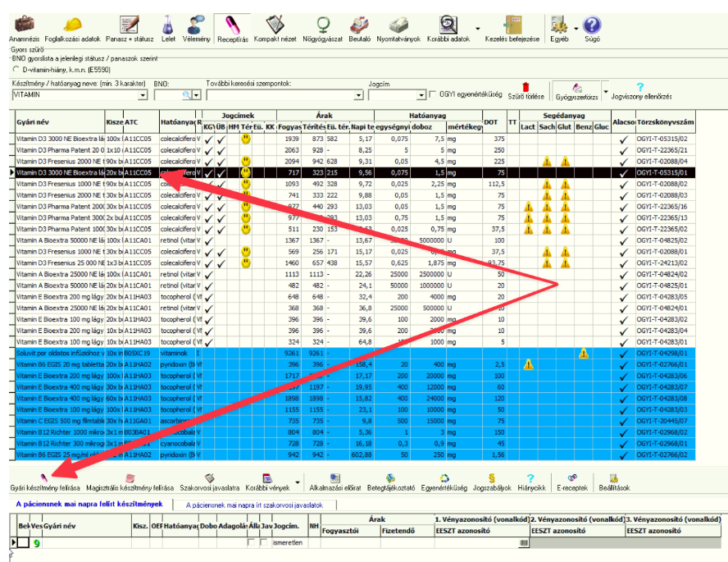This screenshot has width=728, height=562.
Task: Open Beállítások settings icon
Action: pyautogui.click(x=614, y=478)
